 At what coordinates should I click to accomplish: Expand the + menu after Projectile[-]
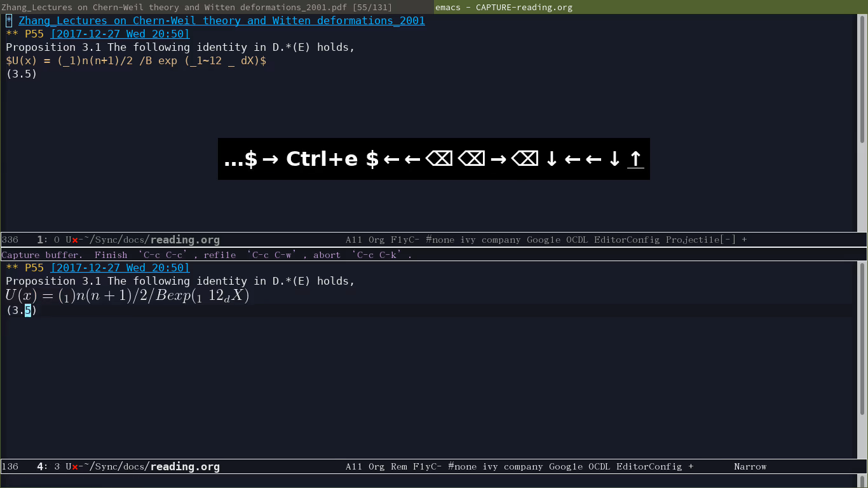click(744, 240)
